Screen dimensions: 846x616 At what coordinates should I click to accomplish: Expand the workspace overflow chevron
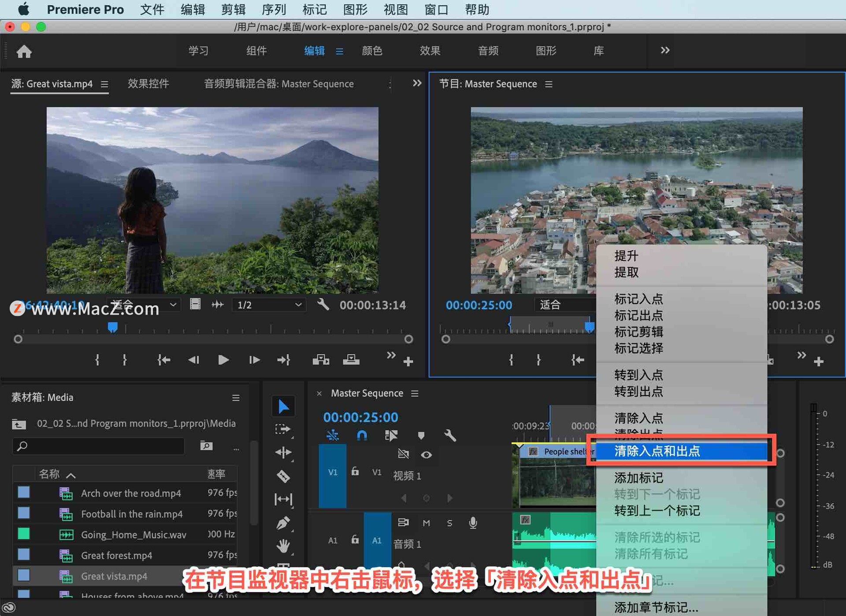[665, 50]
